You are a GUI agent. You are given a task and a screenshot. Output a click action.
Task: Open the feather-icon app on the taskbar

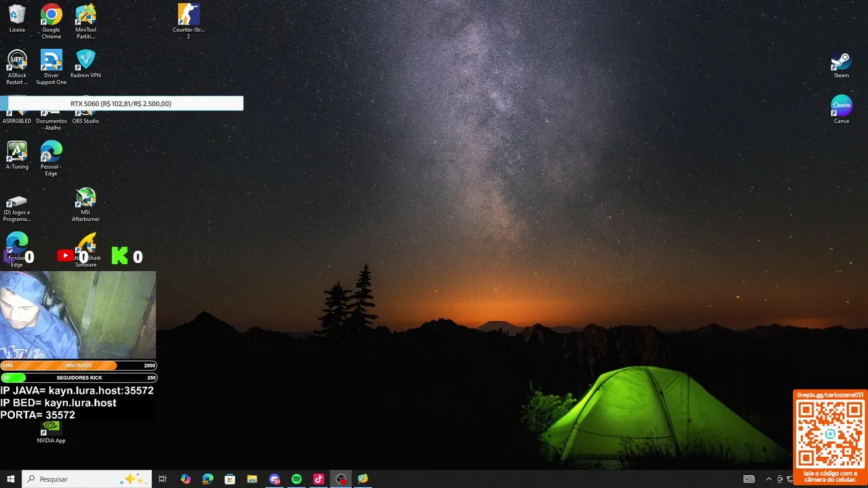pyautogui.click(x=363, y=479)
